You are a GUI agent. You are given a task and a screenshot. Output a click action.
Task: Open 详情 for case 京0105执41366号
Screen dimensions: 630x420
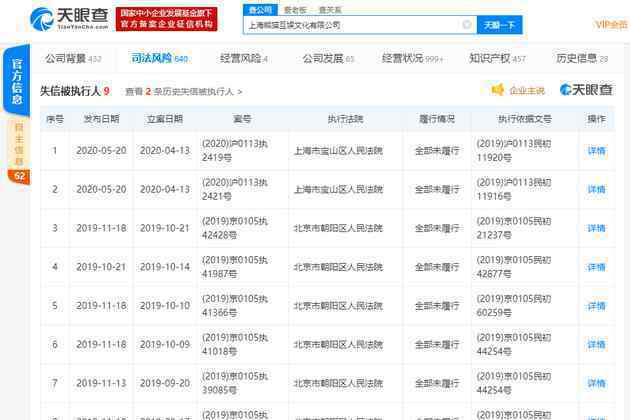click(x=596, y=306)
